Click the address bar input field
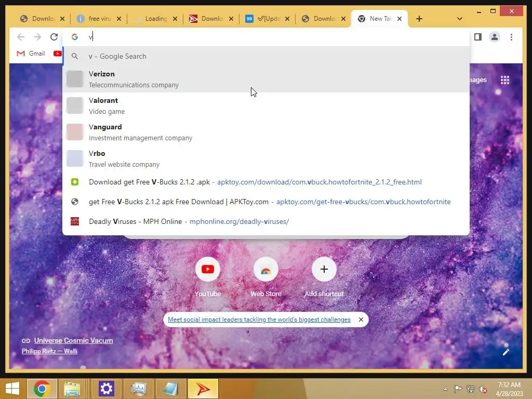Screen dimensions: 532x399 pyautogui.click(x=266, y=37)
